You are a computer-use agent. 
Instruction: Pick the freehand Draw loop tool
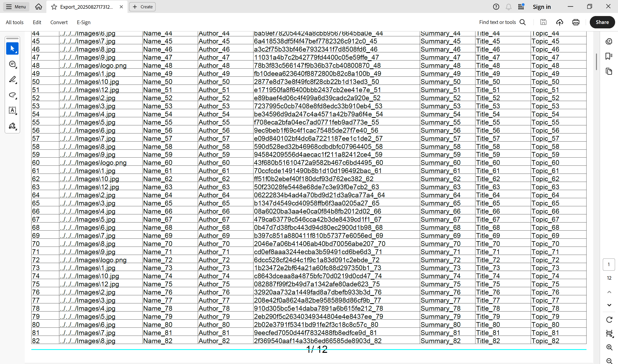pyautogui.click(x=12, y=95)
